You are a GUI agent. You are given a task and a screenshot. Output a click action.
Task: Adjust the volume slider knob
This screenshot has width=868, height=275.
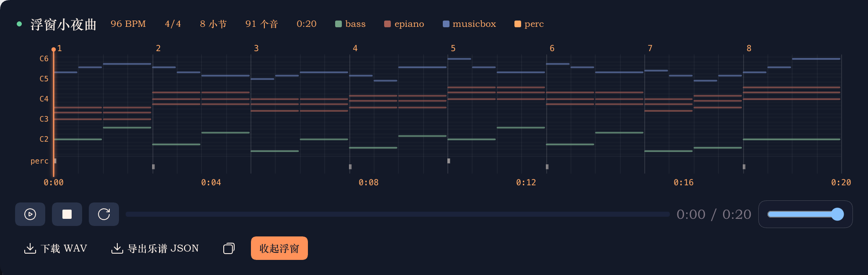(837, 214)
